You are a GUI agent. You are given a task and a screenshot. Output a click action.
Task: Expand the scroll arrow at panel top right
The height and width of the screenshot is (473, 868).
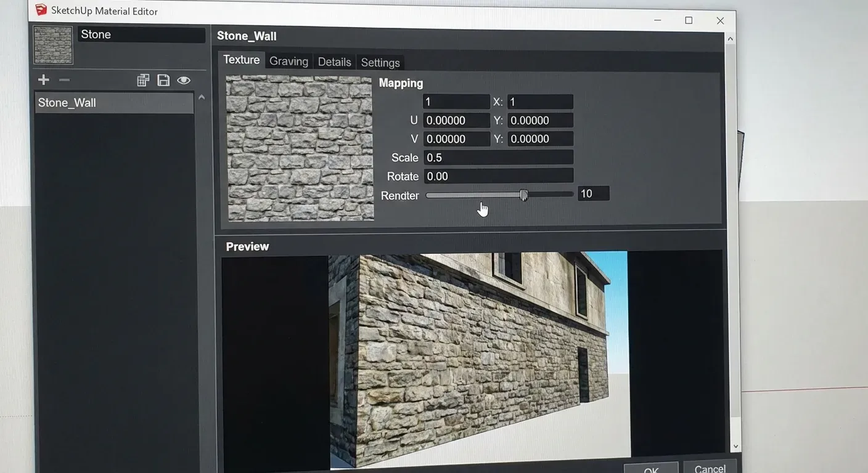[731, 38]
